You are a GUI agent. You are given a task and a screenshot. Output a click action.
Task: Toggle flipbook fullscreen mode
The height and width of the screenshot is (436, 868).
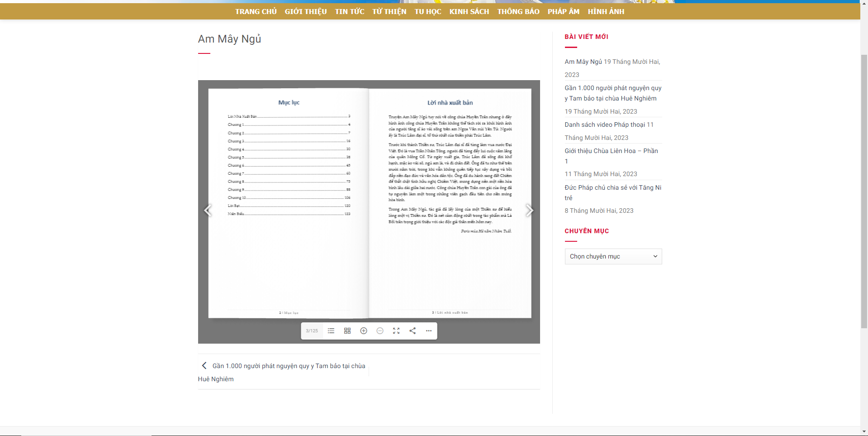click(x=396, y=331)
